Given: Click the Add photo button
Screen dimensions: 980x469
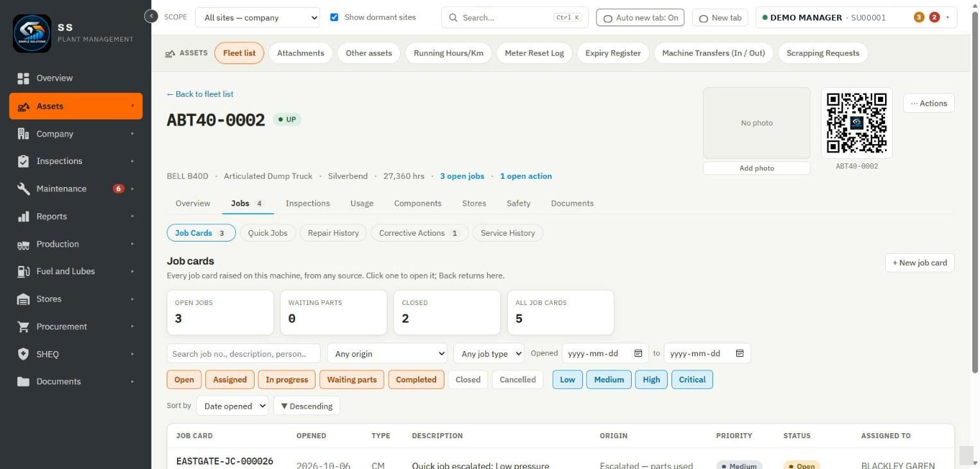Looking at the screenshot, I should [x=757, y=168].
